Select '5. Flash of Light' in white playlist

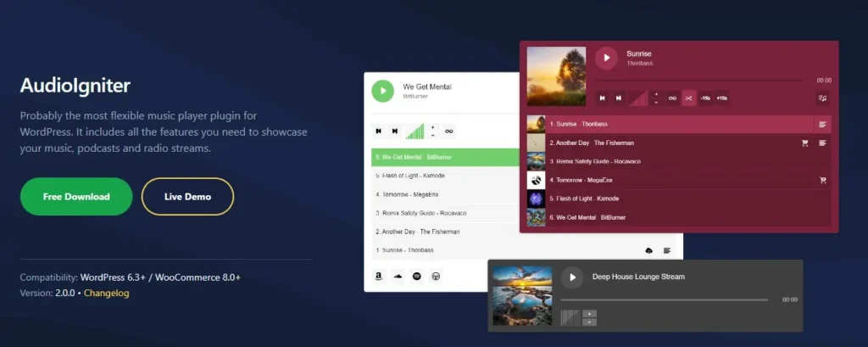pos(445,176)
